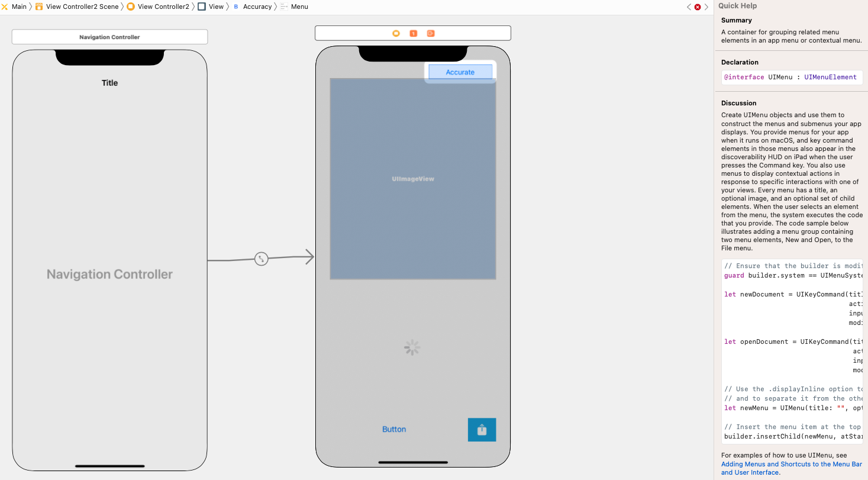Click the Navigation Controller placeholder label

(x=109, y=274)
